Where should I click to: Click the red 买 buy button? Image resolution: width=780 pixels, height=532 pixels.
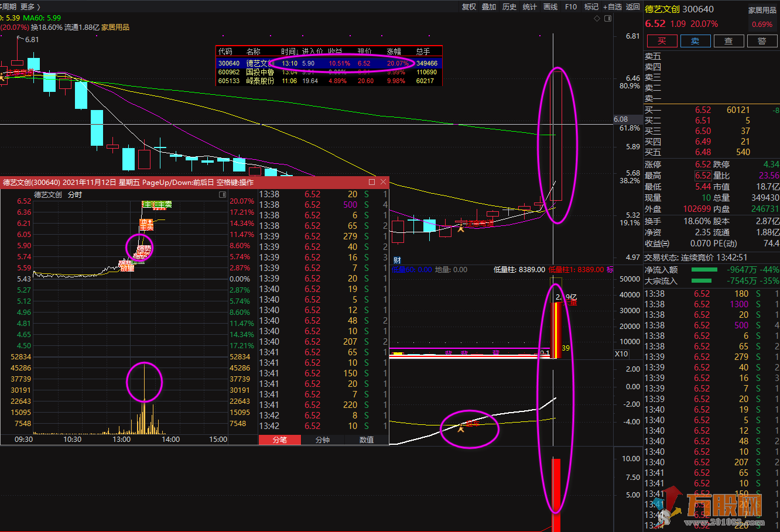click(x=662, y=41)
